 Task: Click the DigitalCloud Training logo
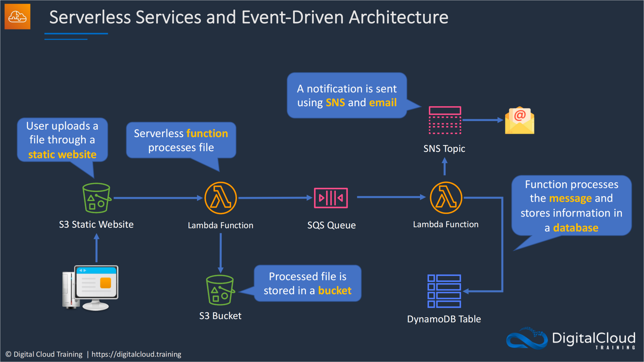click(x=570, y=339)
